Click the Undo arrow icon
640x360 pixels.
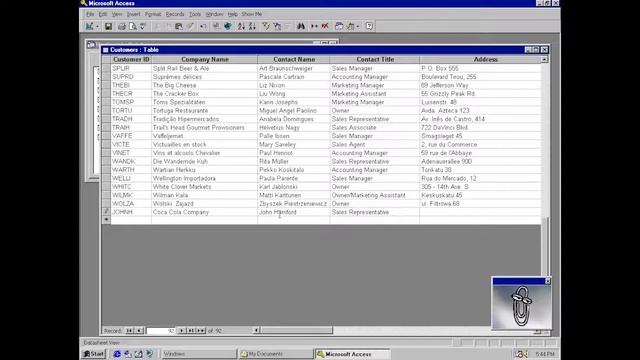203,26
